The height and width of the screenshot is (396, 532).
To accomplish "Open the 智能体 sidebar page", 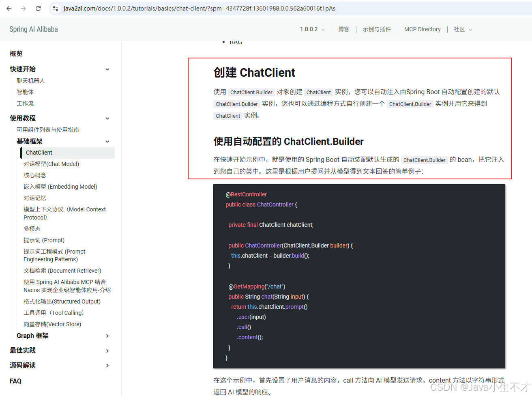I will (25, 92).
